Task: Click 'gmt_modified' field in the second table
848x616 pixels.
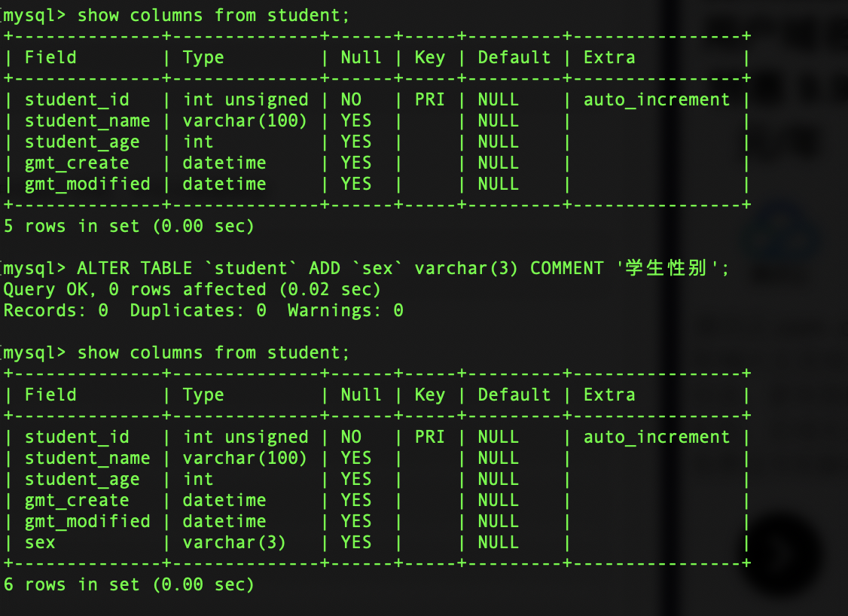Action: tap(87, 521)
